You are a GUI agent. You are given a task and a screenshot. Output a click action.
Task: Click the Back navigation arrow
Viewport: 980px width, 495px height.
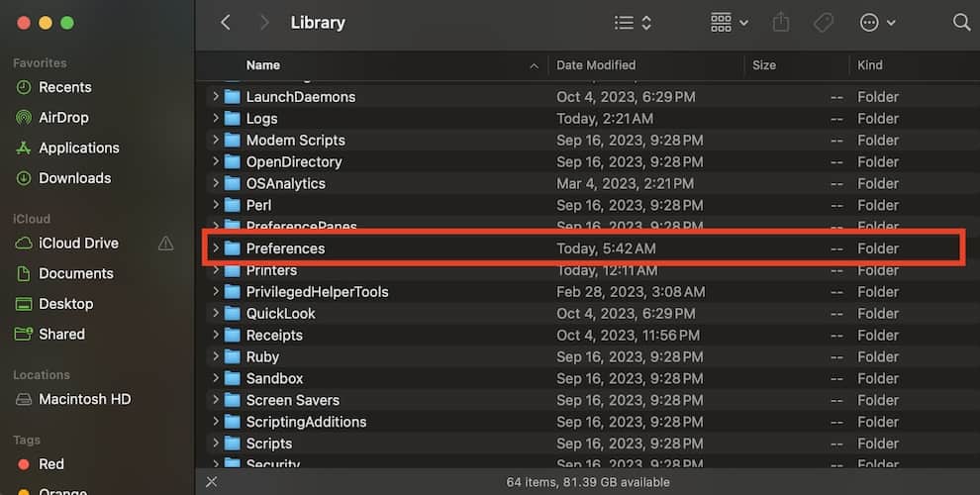226,22
